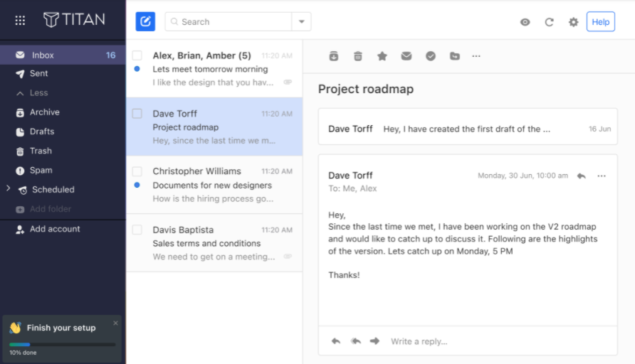Open the apps grid launcher icon
This screenshot has width=635, height=364.
click(20, 20)
